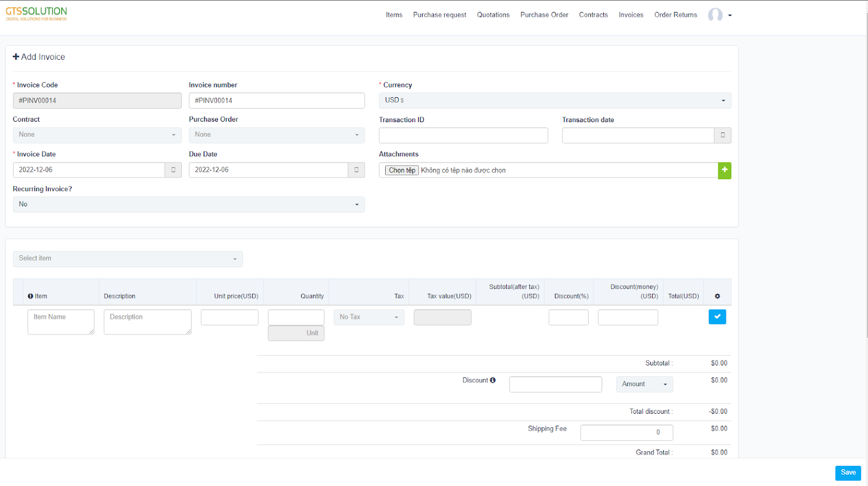Click the GTS Solution logo
868x486 pixels.
pos(36,14)
